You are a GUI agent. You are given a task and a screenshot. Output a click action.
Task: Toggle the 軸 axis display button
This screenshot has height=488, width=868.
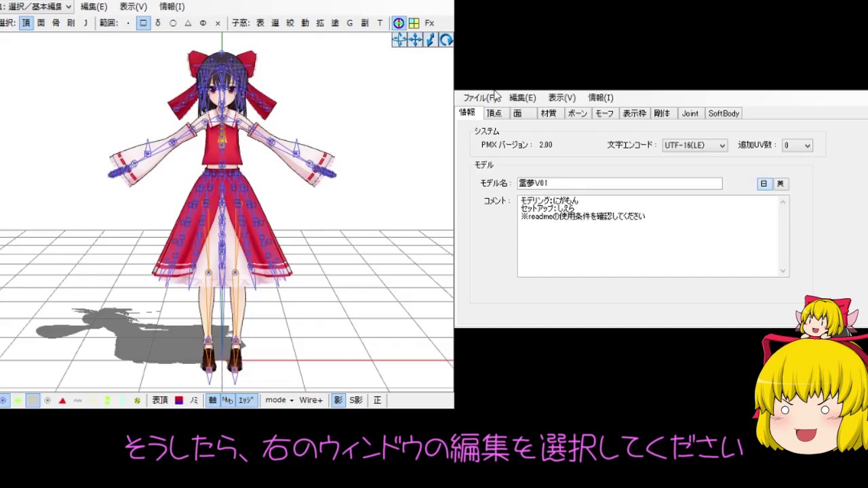212,401
